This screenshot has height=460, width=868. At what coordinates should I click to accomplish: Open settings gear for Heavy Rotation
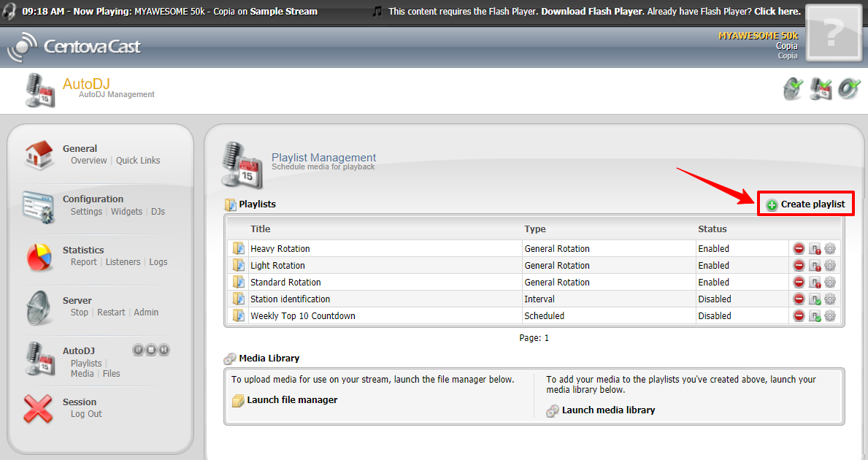830,248
